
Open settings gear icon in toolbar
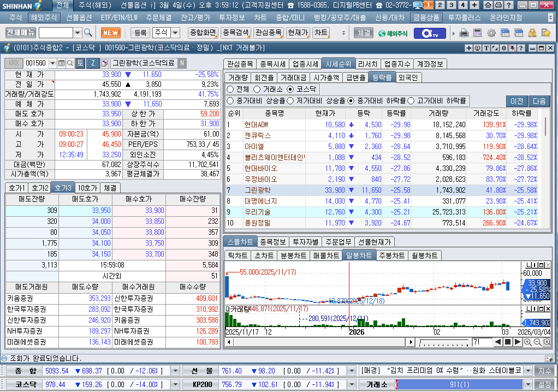491,33
